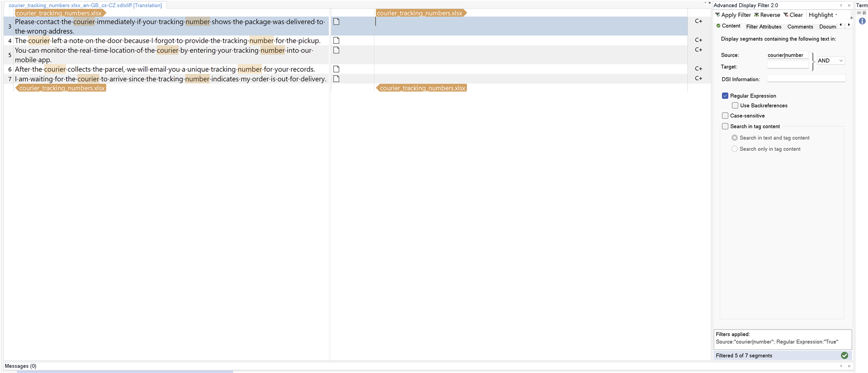The height and width of the screenshot is (373, 868).
Task: Close the Advanced Display Filter panel
Action: click(x=849, y=5)
